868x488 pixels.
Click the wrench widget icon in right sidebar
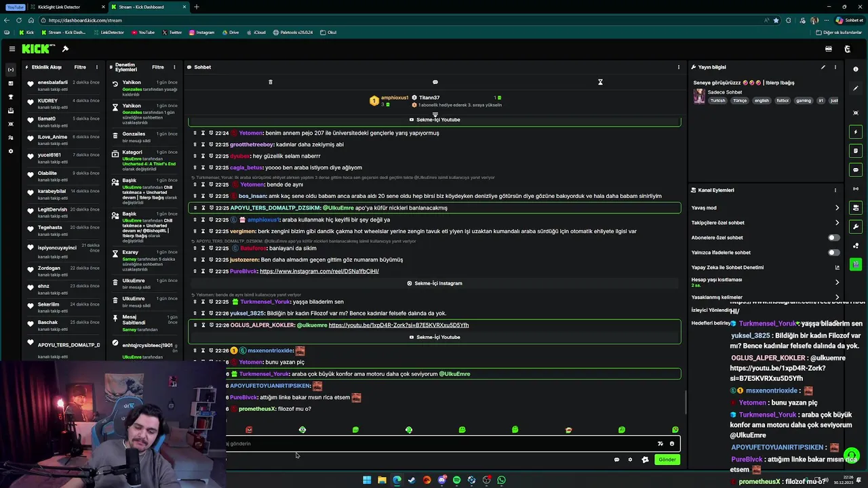856,226
